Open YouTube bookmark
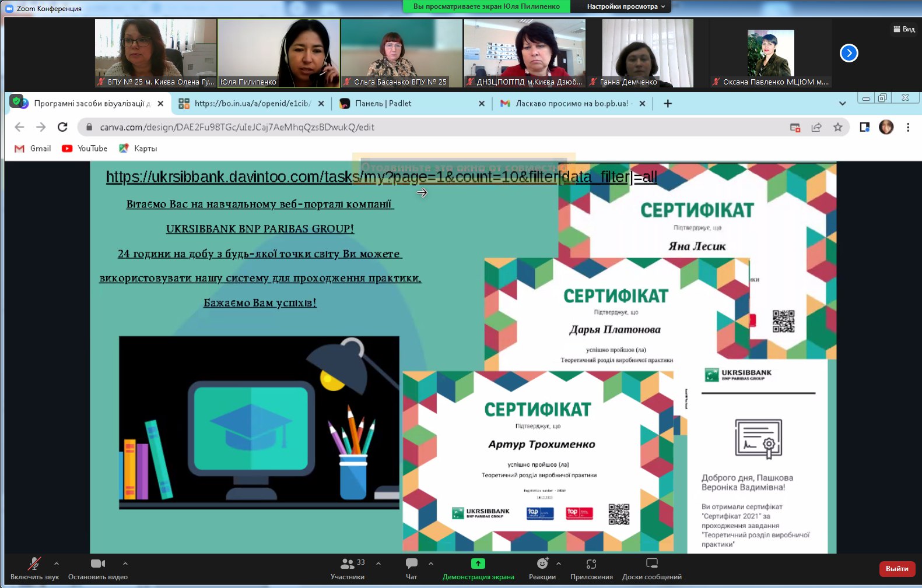This screenshot has width=922, height=588. tap(85, 149)
